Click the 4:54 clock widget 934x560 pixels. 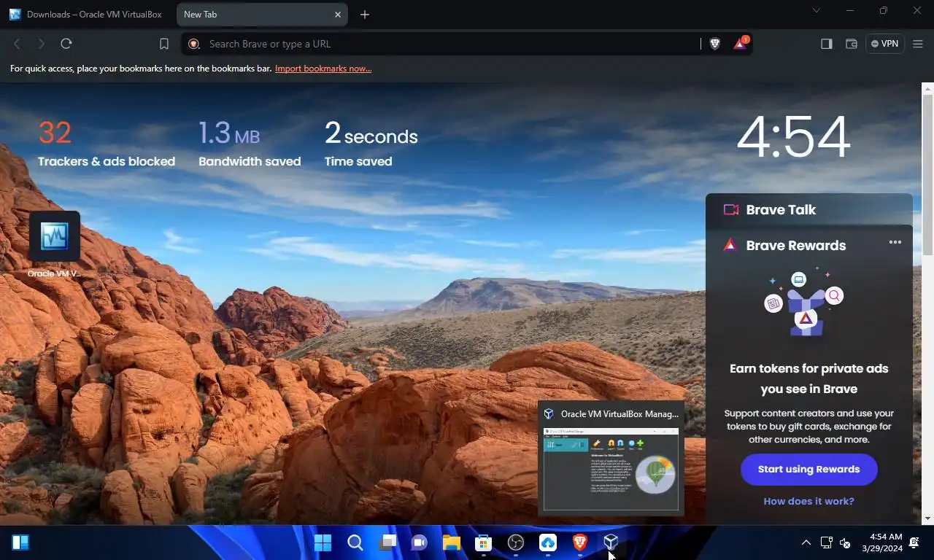pyautogui.click(x=794, y=137)
